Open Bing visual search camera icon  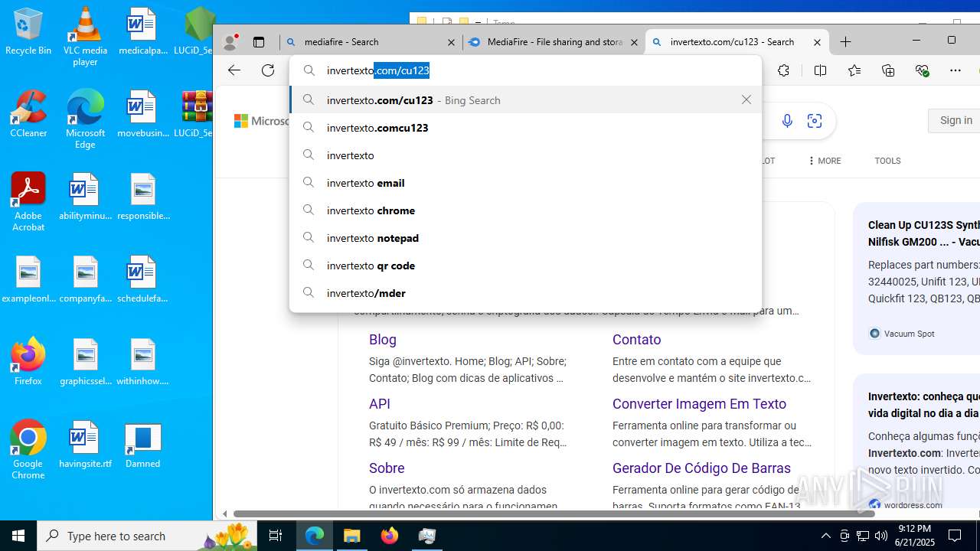coord(815,121)
